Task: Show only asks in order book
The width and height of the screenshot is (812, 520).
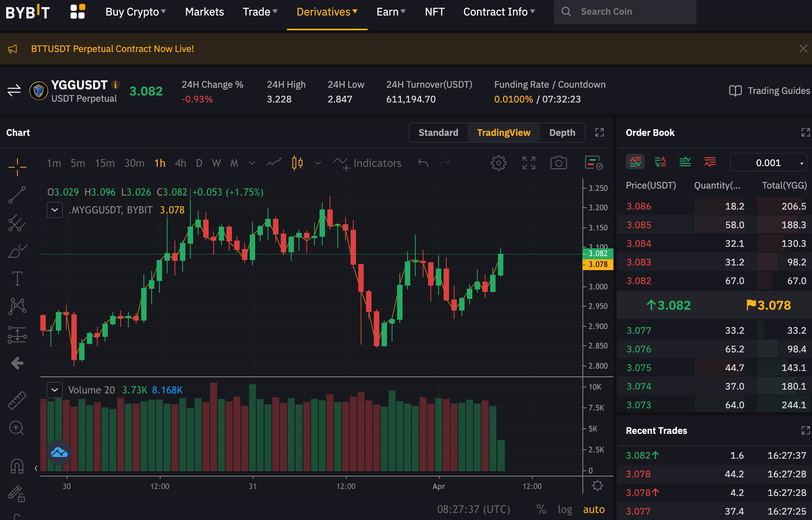Action: click(710, 162)
